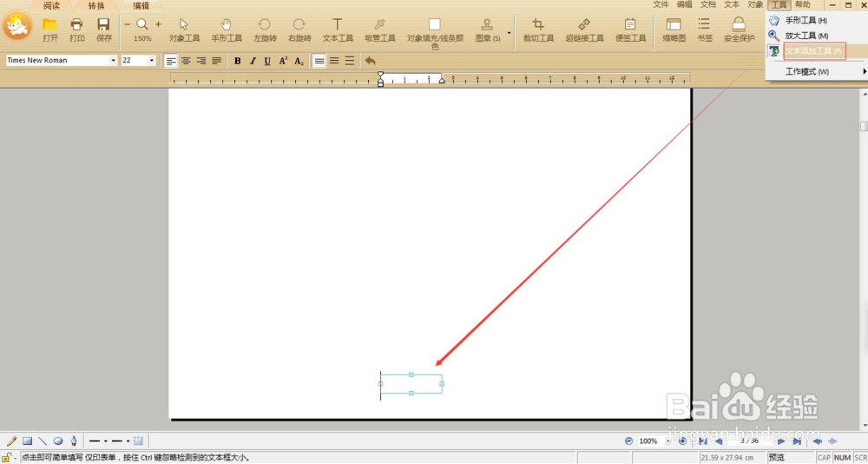Select the pencil drawing tool
Image resolution: width=868 pixels, height=464 pixels.
click(11, 441)
